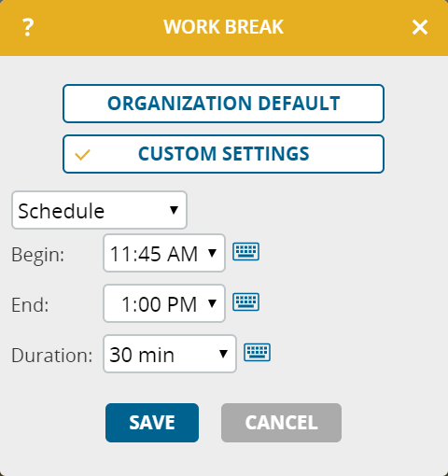Viewport: 448px width, 476px height.
Task: Save the work break settings
Action: point(152,423)
